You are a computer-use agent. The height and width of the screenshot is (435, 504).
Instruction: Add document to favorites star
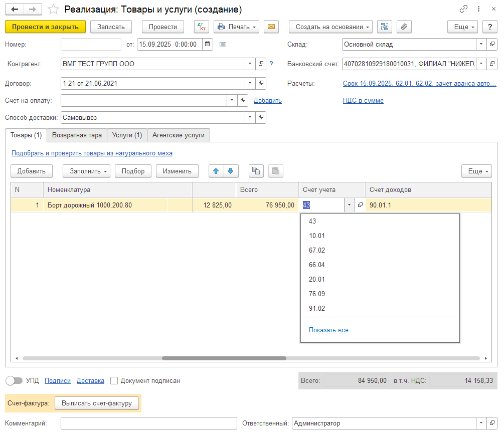tap(53, 10)
